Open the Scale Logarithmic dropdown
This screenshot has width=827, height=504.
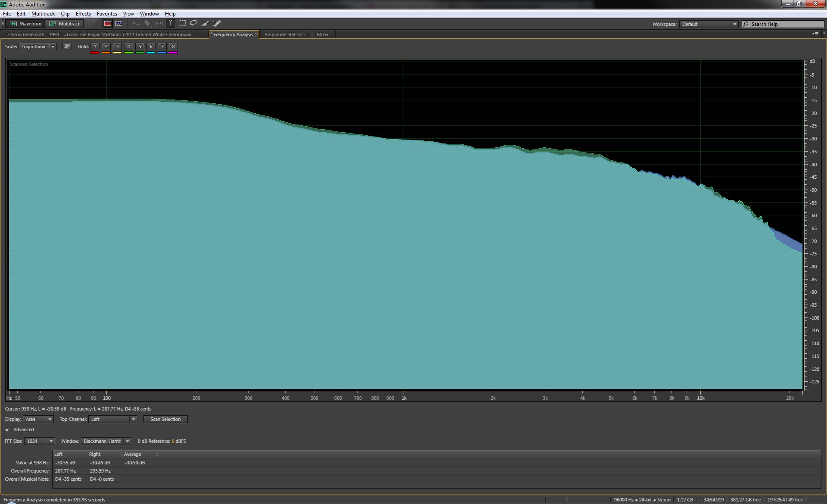point(37,47)
